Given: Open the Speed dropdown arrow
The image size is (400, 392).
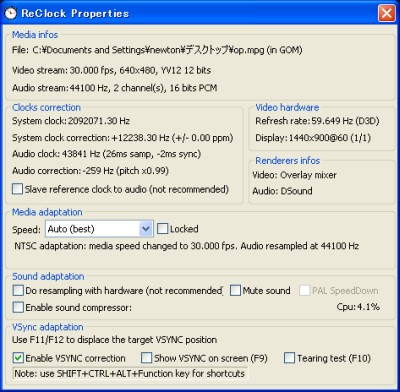Looking at the screenshot, I should pyautogui.click(x=146, y=229).
